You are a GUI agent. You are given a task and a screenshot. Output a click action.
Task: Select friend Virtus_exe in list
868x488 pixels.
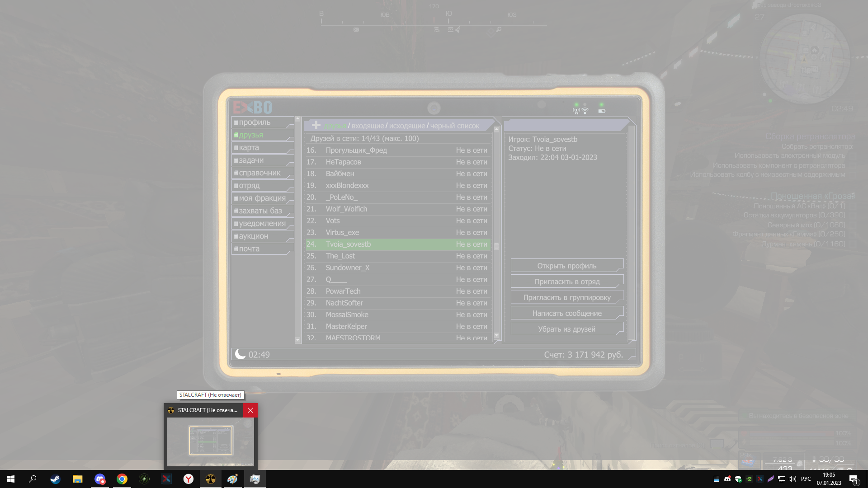(398, 233)
